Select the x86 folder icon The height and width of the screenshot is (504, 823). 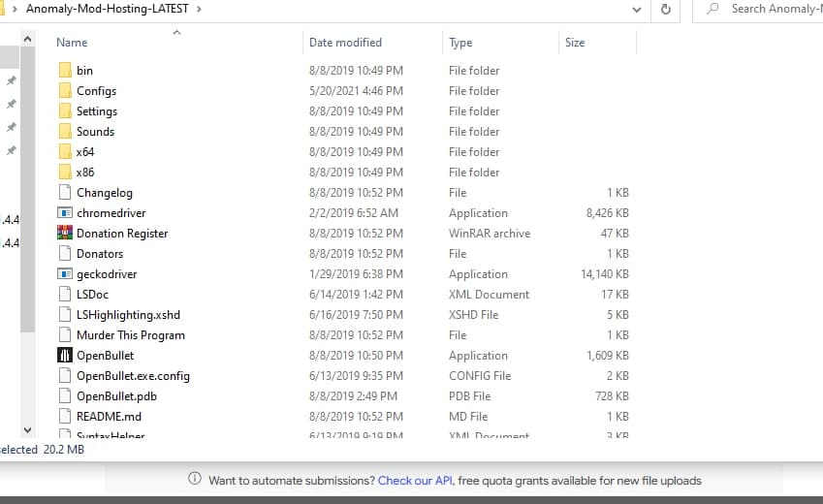tap(65, 173)
